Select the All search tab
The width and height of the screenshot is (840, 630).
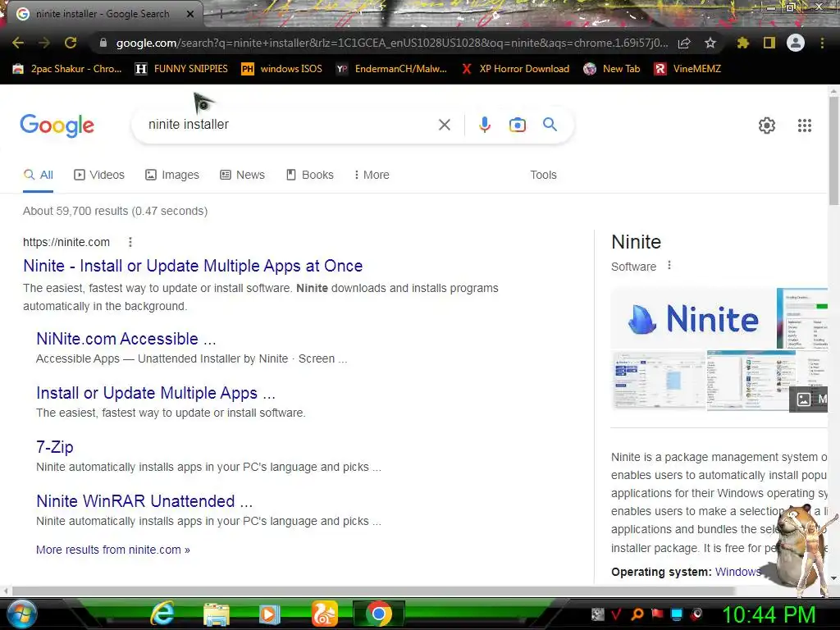(x=38, y=176)
